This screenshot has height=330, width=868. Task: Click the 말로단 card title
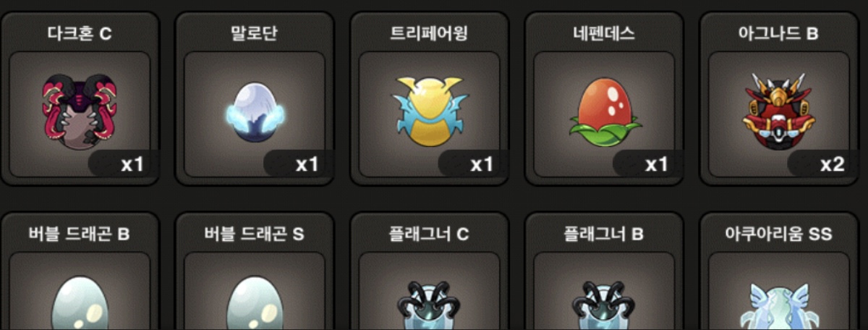(255, 34)
